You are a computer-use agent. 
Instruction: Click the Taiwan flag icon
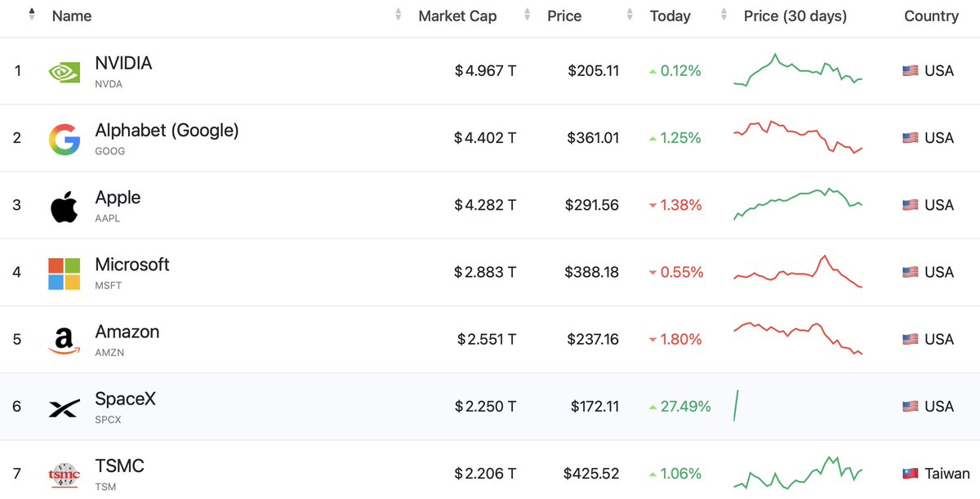coord(910,474)
